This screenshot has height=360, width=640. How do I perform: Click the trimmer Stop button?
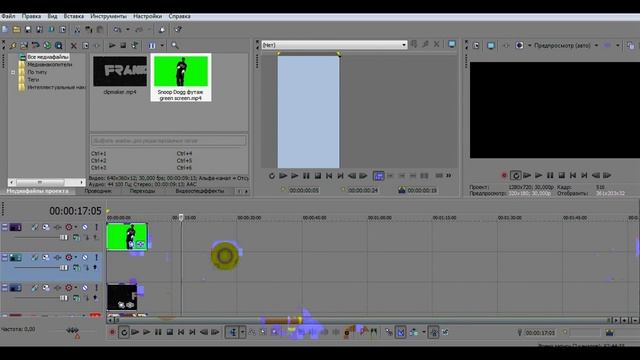[x=318, y=176]
